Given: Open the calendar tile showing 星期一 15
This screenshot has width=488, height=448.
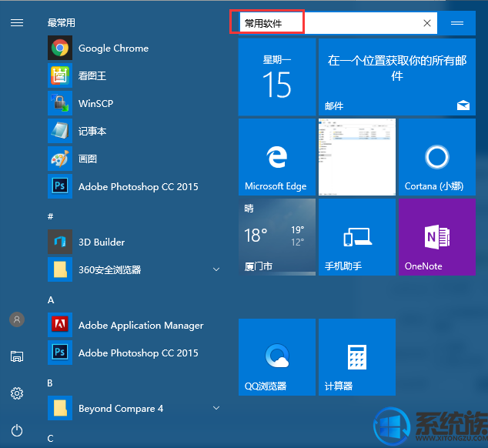Looking at the screenshot, I should [x=277, y=77].
